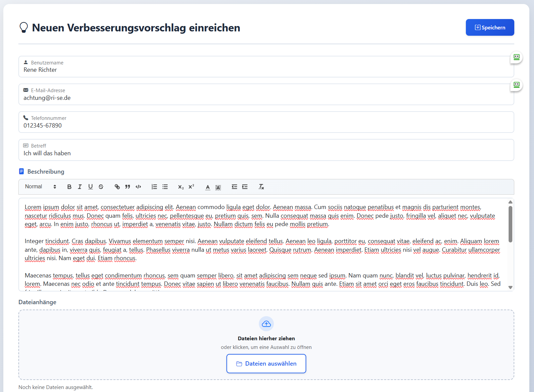Click the 'Neuen Verbesserungsvorschlag einreichen' page title
The height and width of the screenshot is (392, 534).
point(136,28)
